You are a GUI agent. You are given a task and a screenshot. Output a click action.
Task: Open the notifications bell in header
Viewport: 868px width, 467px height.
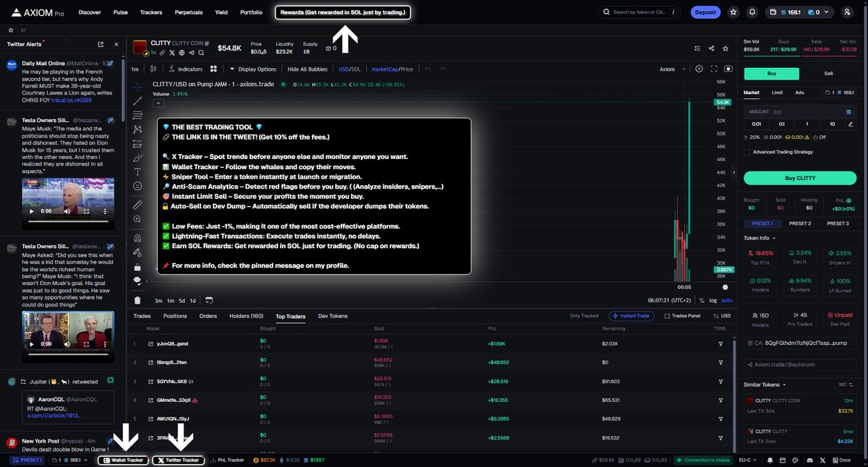tap(752, 12)
